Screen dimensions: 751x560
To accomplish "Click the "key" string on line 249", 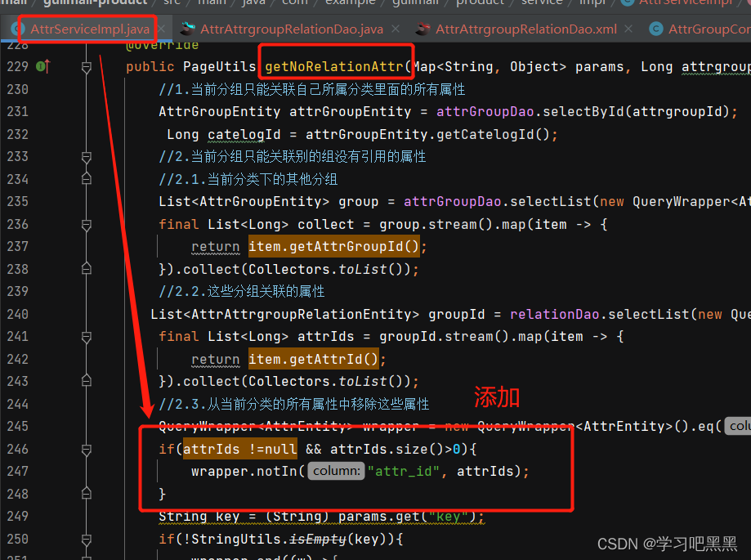I will click(x=449, y=517).
